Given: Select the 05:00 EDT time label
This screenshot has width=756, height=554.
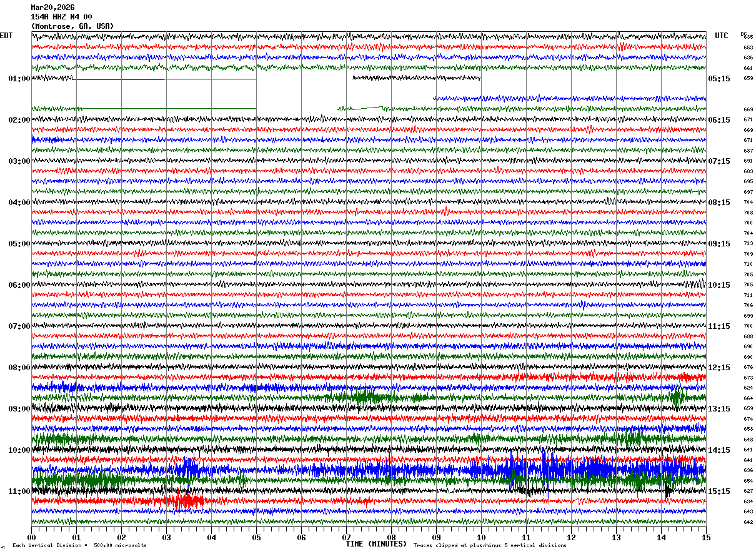Looking at the screenshot, I should click(x=19, y=244).
